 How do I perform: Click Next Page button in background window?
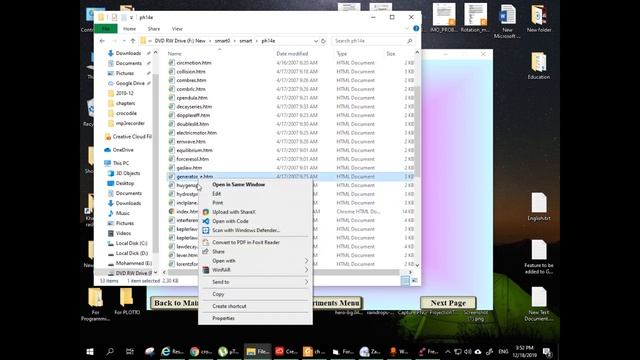(448, 303)
